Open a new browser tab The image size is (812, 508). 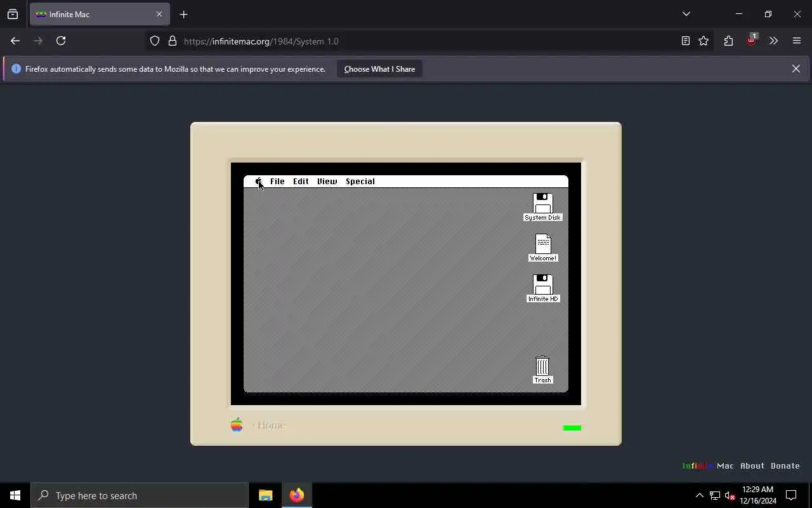(x=183, y=14)
